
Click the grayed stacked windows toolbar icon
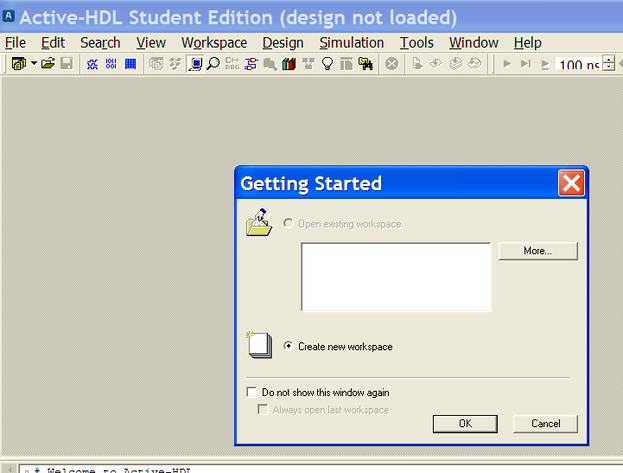[156, 64]
